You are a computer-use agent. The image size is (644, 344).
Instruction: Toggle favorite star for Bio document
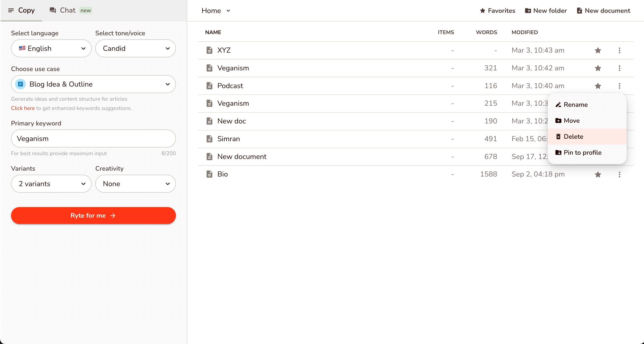[598, 174]
